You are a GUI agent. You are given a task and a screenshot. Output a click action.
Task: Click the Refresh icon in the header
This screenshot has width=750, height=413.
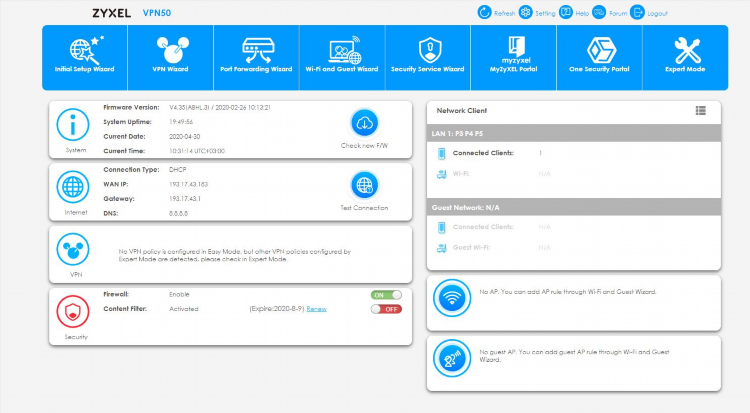(485, 12)
